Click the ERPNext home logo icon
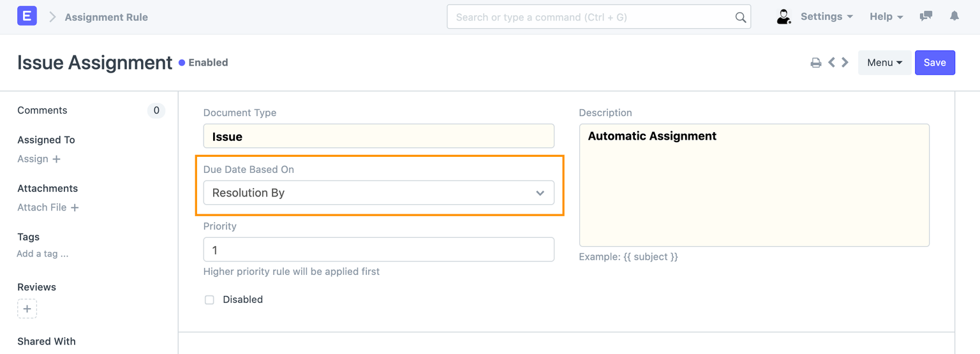 (27, 17)
